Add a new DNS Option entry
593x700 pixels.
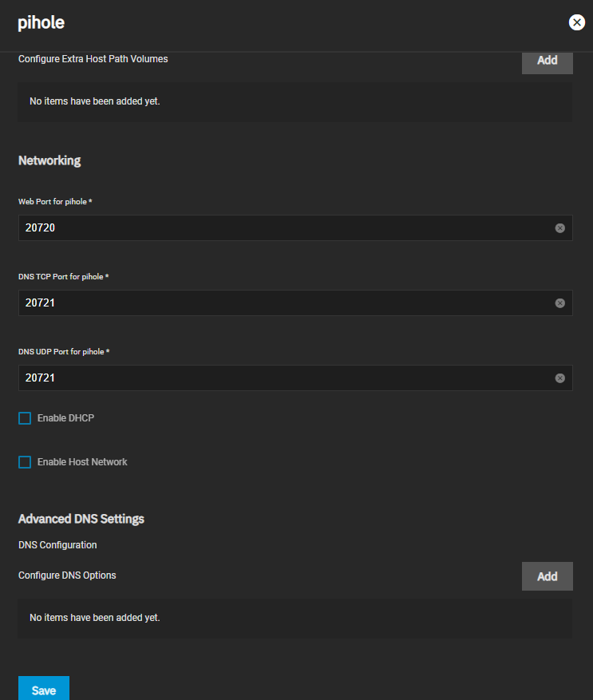coord(547,576)
